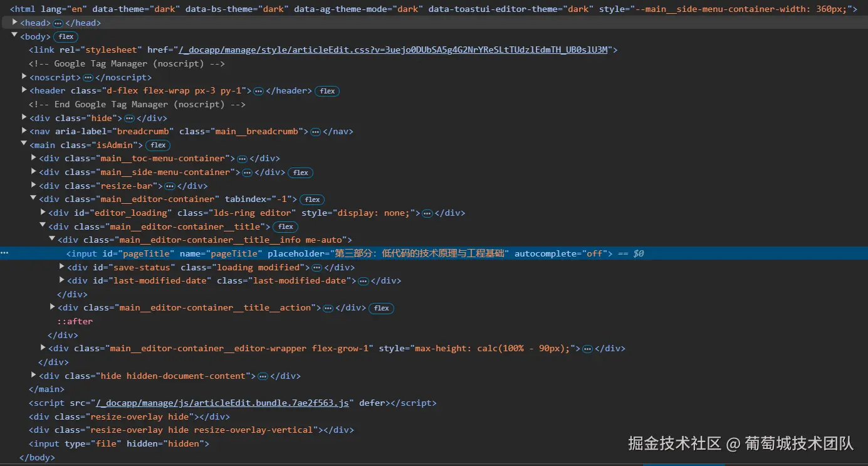Viewport: 868px width, 466px height.
Task: Toggle the flex badge next to body
Action: pos(66,37)
